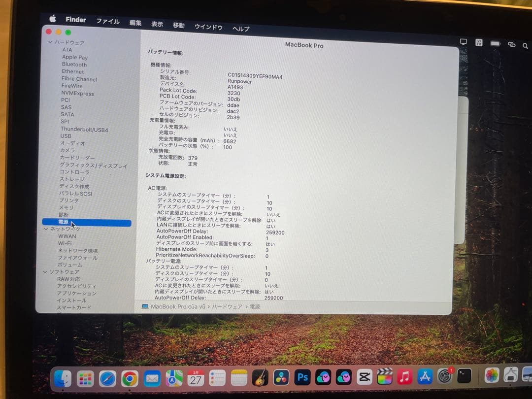Click the Spotlight search icon
Viewport: 532px width, 399px height.
point(525,46)
